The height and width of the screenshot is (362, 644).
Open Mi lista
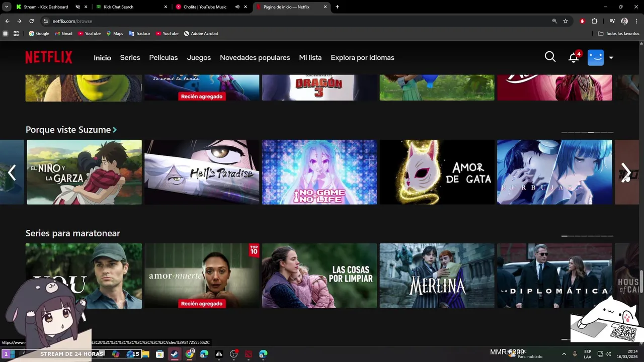[310, 58]
